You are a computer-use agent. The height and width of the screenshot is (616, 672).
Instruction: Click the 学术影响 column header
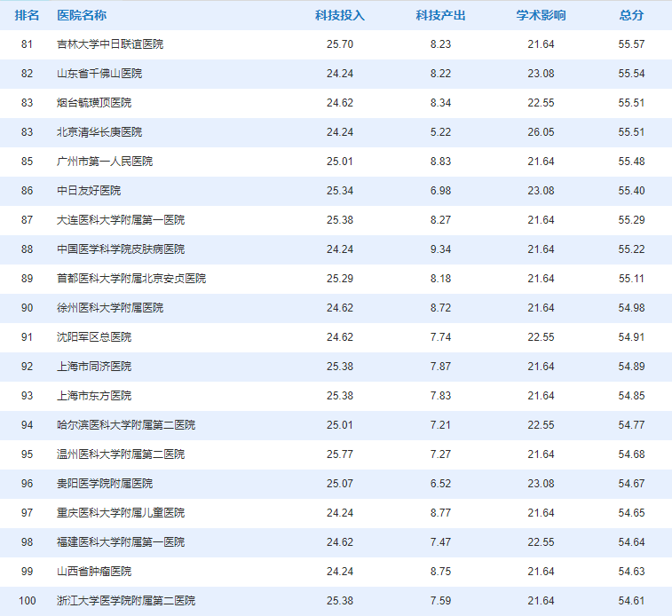541,15
